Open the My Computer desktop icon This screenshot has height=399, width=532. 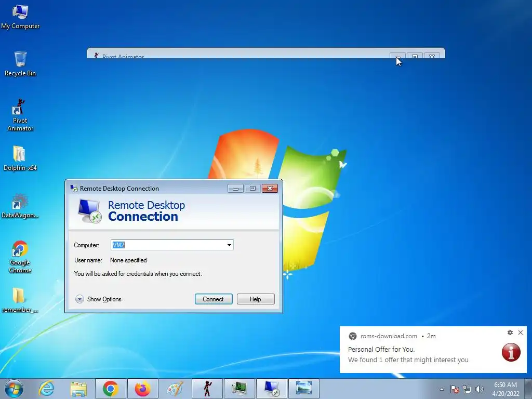coord(20,17)
